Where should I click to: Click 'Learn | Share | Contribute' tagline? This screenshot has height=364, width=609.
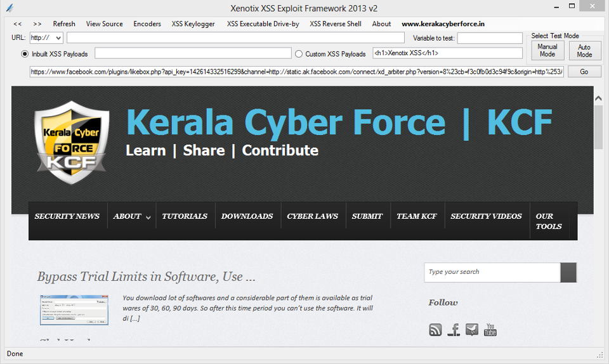222,150
